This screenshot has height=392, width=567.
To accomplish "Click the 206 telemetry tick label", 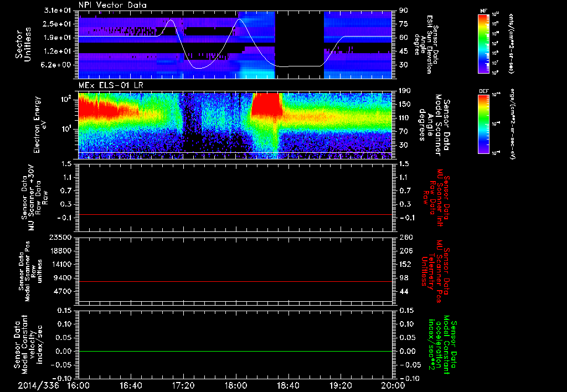I will click(x=405, y=251).
